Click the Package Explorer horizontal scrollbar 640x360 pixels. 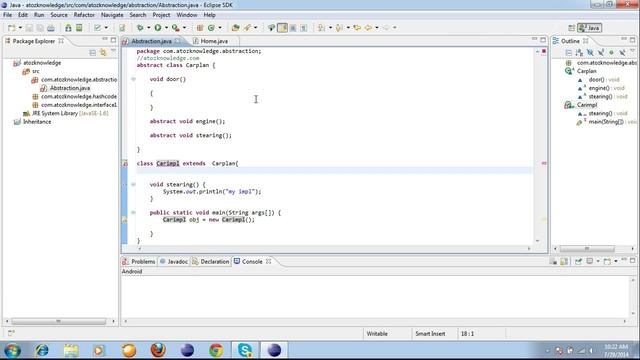click(60, 322)
